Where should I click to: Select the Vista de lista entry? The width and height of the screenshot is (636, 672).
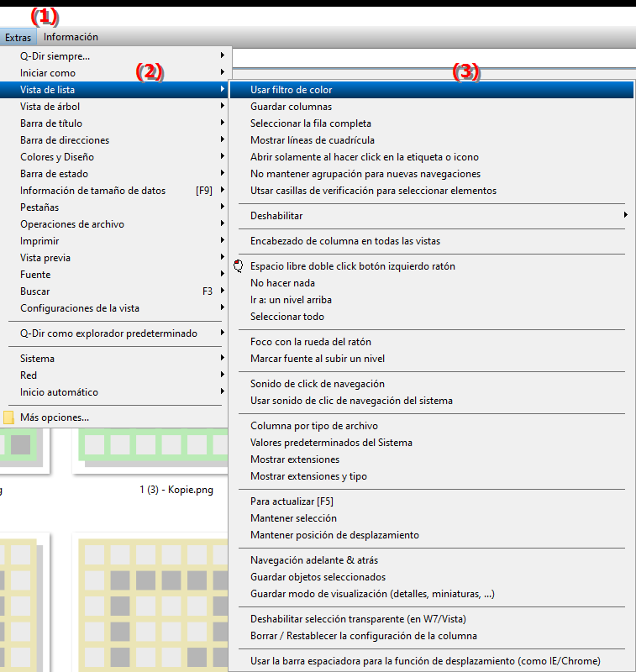click(115, 90)
